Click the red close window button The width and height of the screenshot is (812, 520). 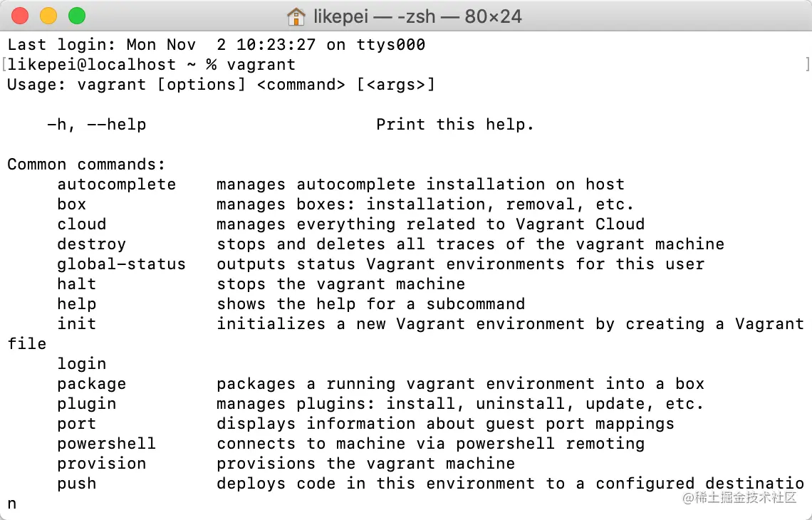click(20, 16)
